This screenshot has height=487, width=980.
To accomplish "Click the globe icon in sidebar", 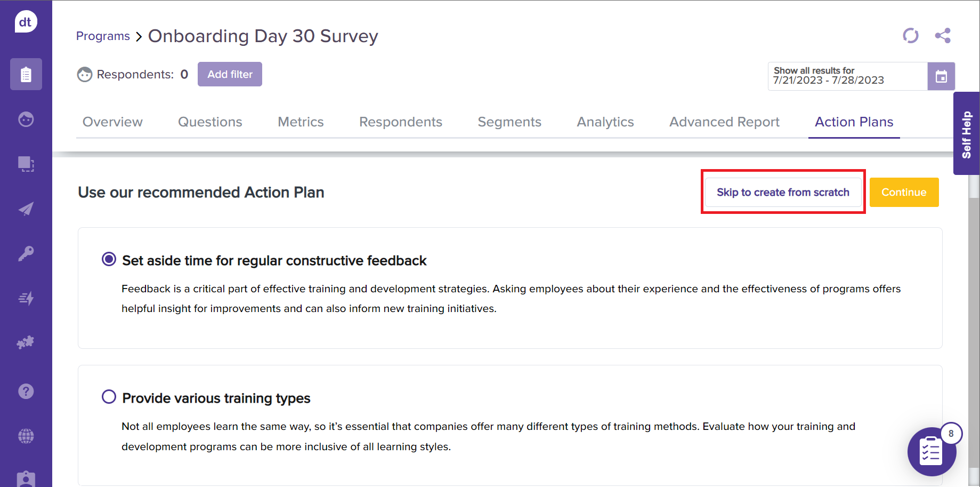I will coord(26,436).
